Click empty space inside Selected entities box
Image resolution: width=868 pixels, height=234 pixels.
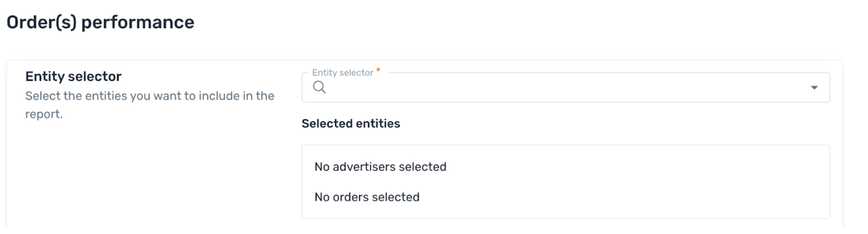point(629,182)
